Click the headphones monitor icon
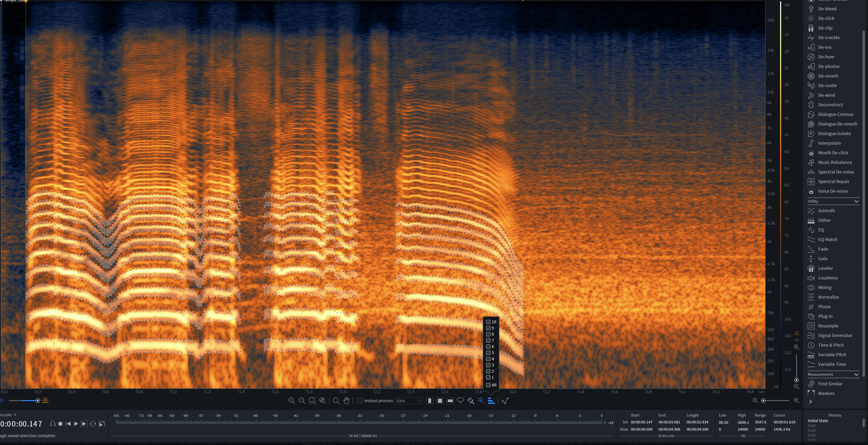This screenshot has width=868, height=445. point(53,424)
